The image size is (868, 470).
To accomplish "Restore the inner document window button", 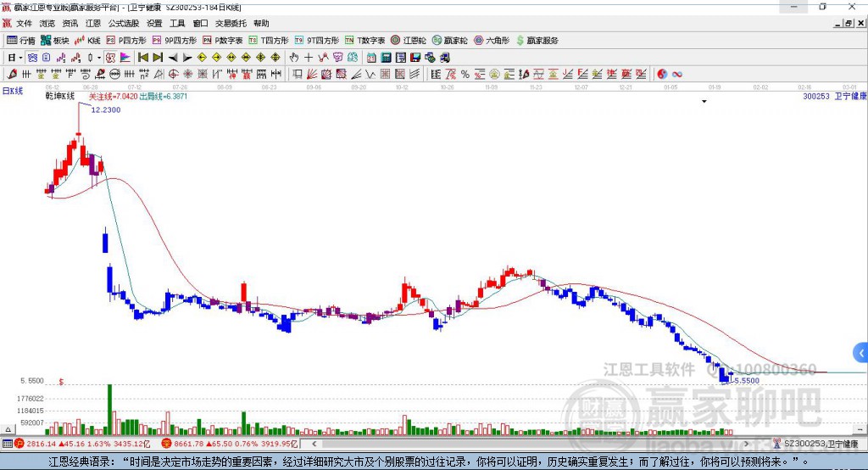I will (849, 23).
